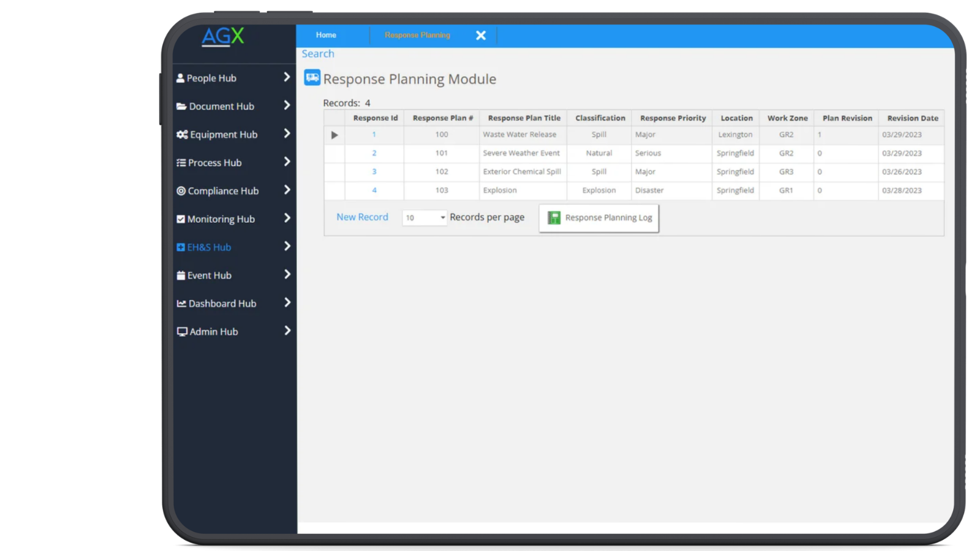980x551 pixels.
Task: Open Response Id 4 link
Action: 374,190
